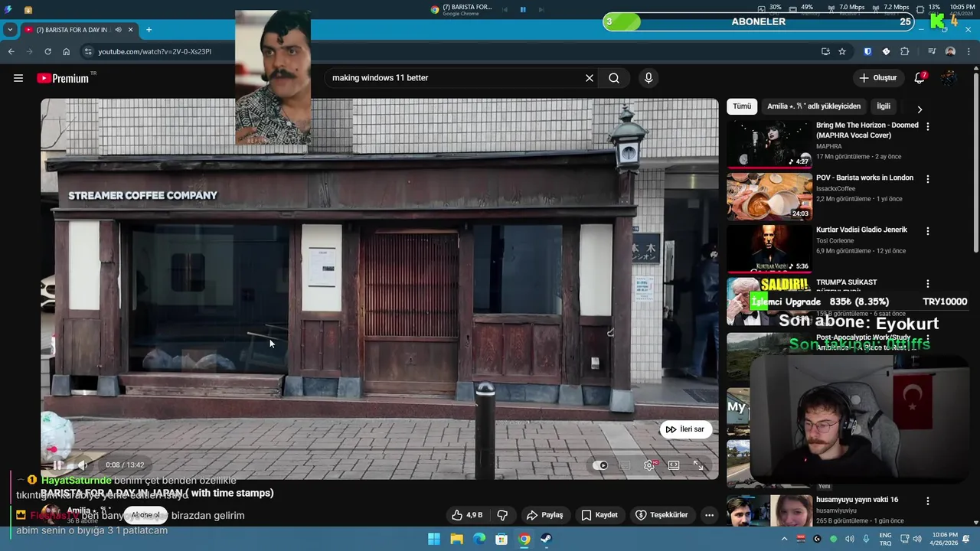Viewport: 980px width, 551px height.
Task: Start voice search with the microphone icon
Action: (x=648, y=78)
